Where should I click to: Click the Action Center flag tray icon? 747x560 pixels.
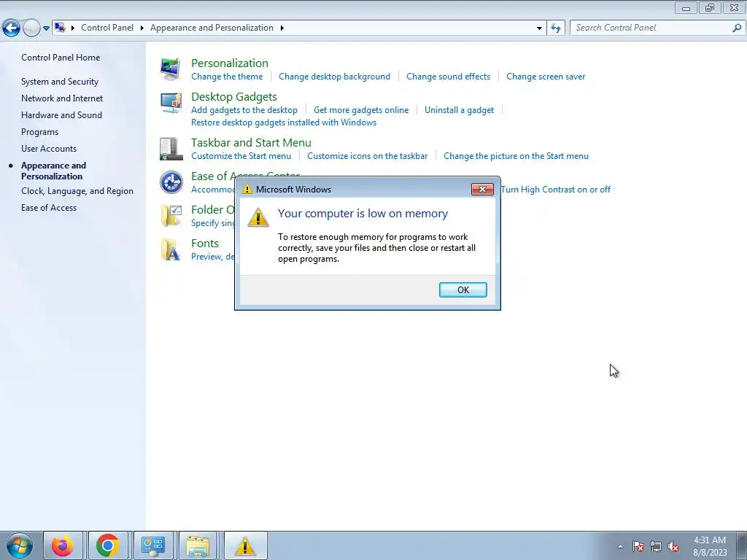(638, 546)
